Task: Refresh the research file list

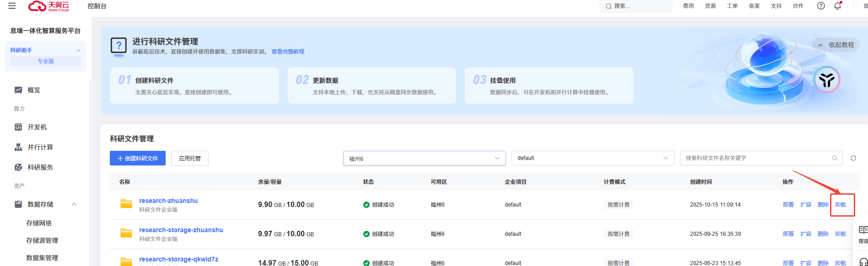Action: pyautogui.click(x=853, y=158)
